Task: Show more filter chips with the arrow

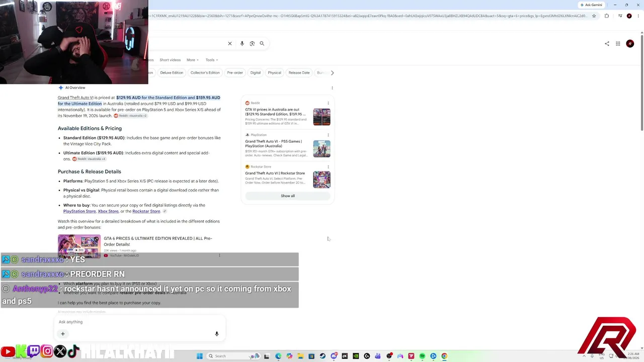Action: [332, 73]
